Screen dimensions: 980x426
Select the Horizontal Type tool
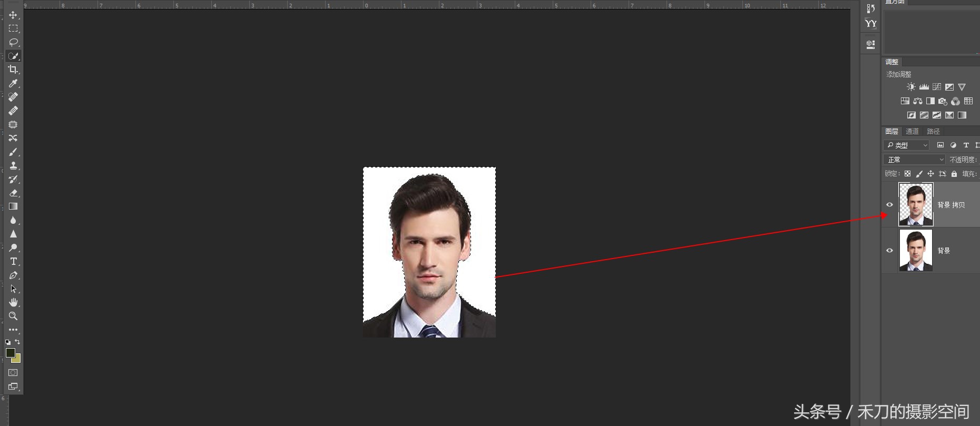coord(13,261)
